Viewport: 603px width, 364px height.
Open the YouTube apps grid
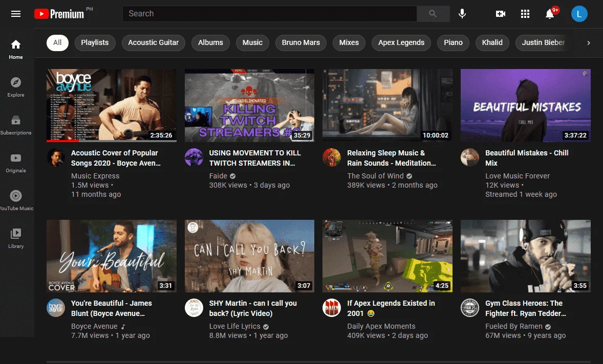click(525, 14)
